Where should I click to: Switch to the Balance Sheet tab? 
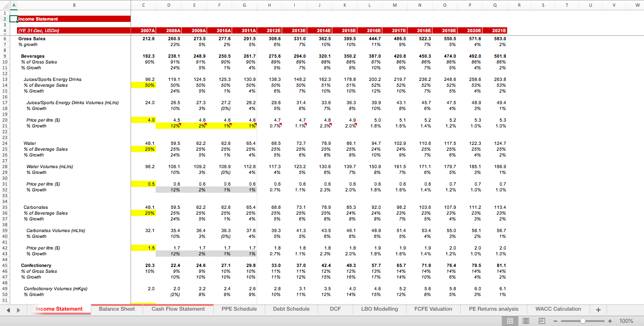117,309
